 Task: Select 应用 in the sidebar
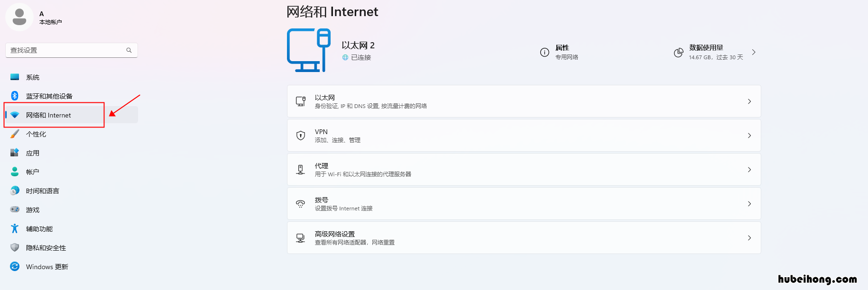[x=72, y=153]
